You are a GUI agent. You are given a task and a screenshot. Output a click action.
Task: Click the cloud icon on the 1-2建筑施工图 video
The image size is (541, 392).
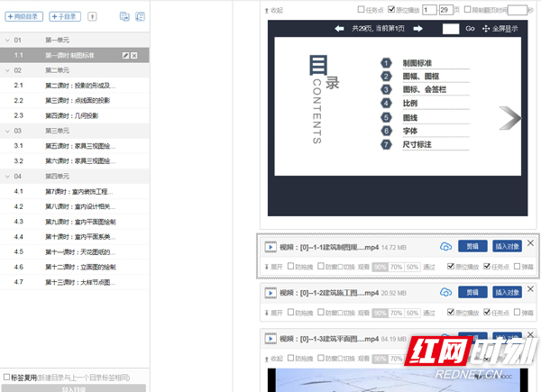pos(445,292)
